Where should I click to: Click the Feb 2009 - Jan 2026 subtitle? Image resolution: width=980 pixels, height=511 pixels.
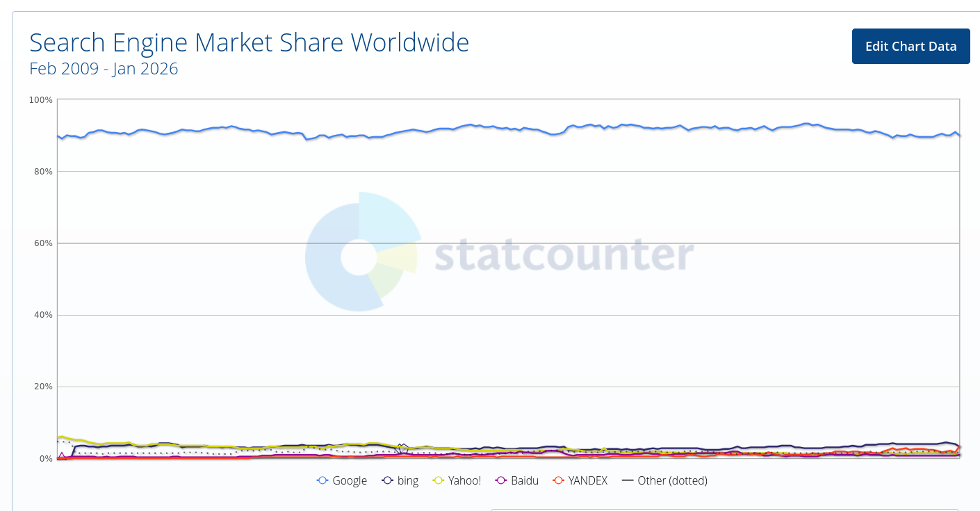tap(104, 69)
